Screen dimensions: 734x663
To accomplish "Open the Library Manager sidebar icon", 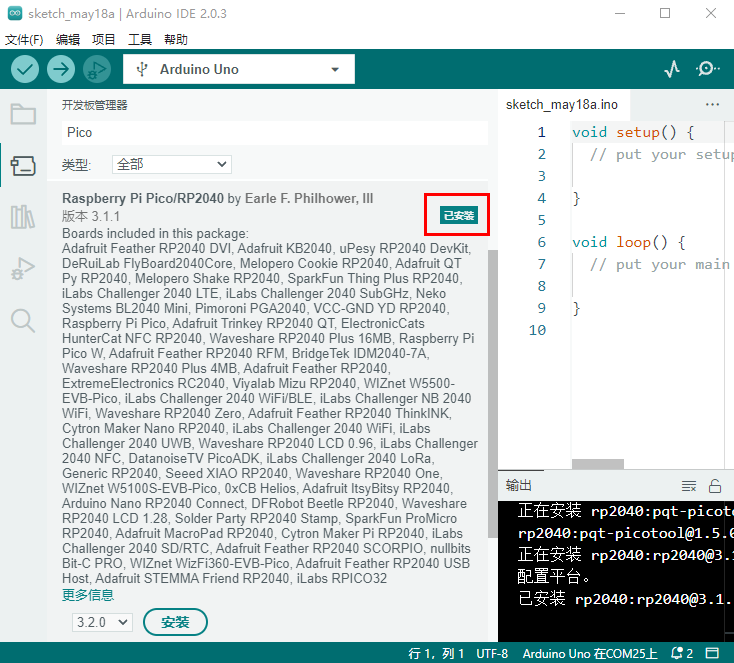I will [x=23, y=217].
